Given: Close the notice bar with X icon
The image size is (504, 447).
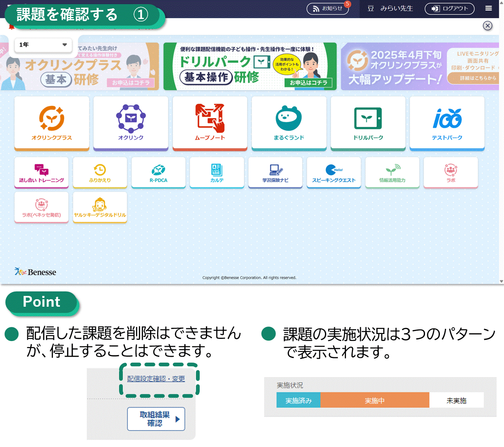Looking at the screenshot, I should coord(488,26).
